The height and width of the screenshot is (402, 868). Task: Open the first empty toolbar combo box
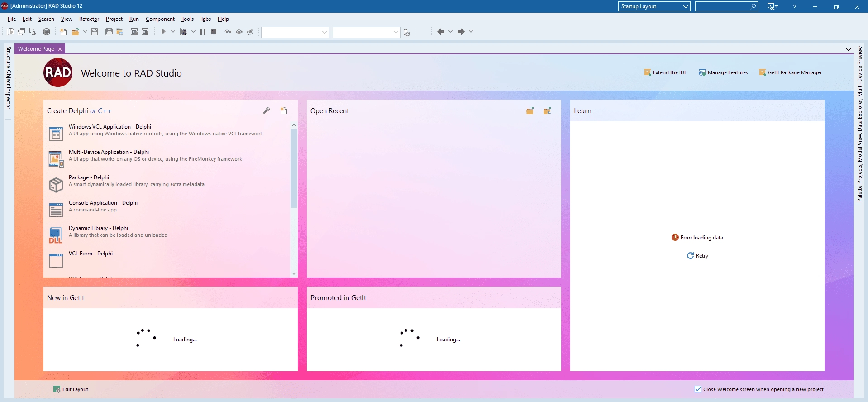click(295, 32)
